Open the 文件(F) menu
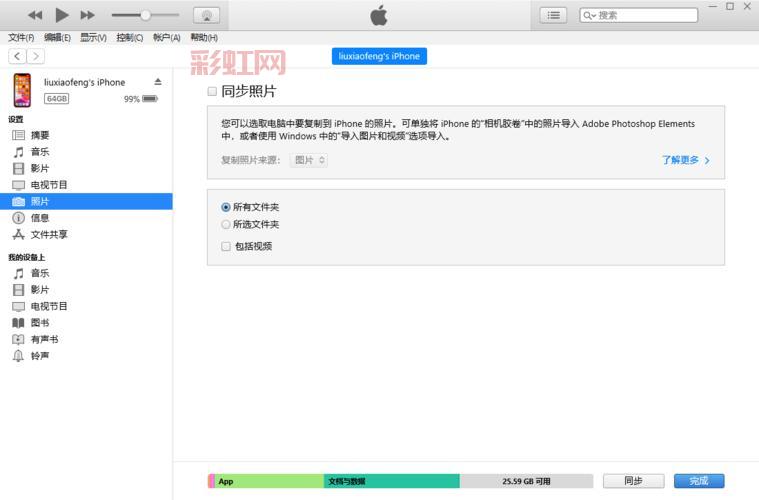 pos(21,37)
